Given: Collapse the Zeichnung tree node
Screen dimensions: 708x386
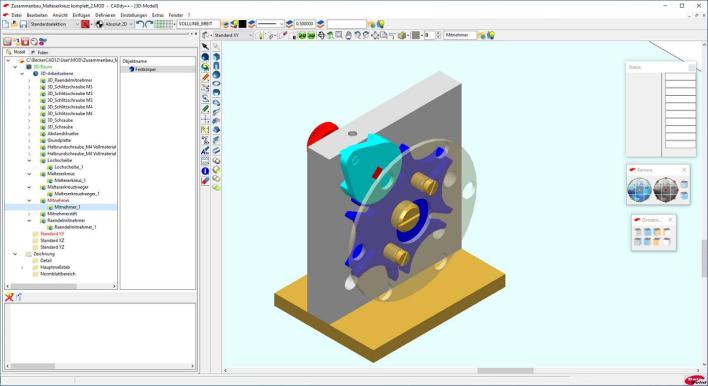Looking at the screenshot, I should click(x=15, y=254).
